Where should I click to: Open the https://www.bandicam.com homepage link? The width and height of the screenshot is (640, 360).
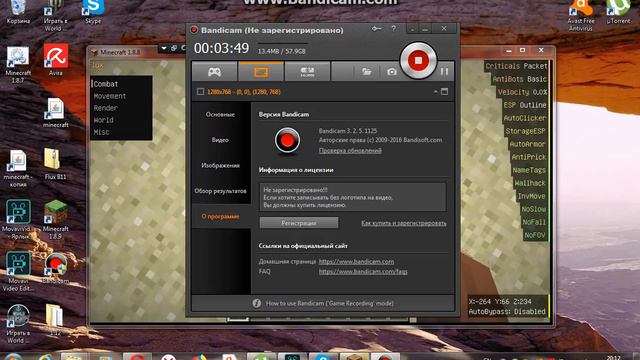click(x=356, y=262)
